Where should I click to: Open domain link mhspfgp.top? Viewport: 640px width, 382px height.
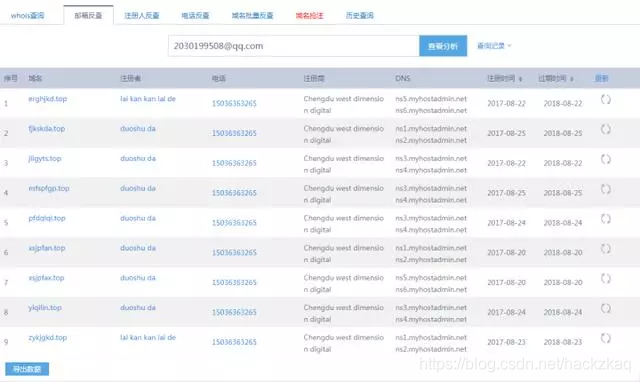pyautogui.click(x=49, y=188)
